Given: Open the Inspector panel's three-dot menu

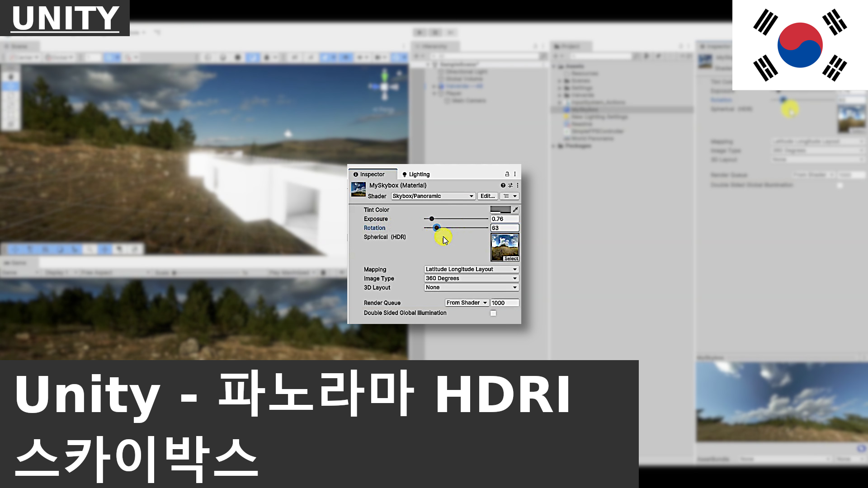Looking at the screenshot, I should pos(515,174).
